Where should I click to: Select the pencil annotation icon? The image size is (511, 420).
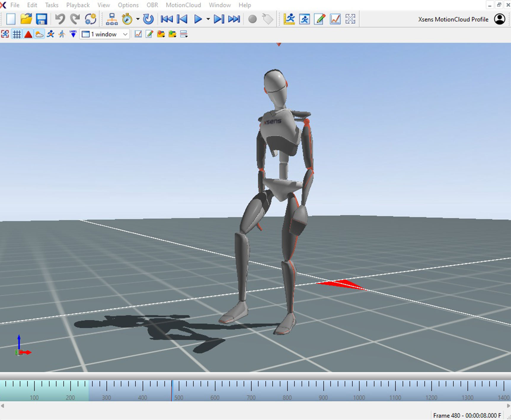[319, 19]
